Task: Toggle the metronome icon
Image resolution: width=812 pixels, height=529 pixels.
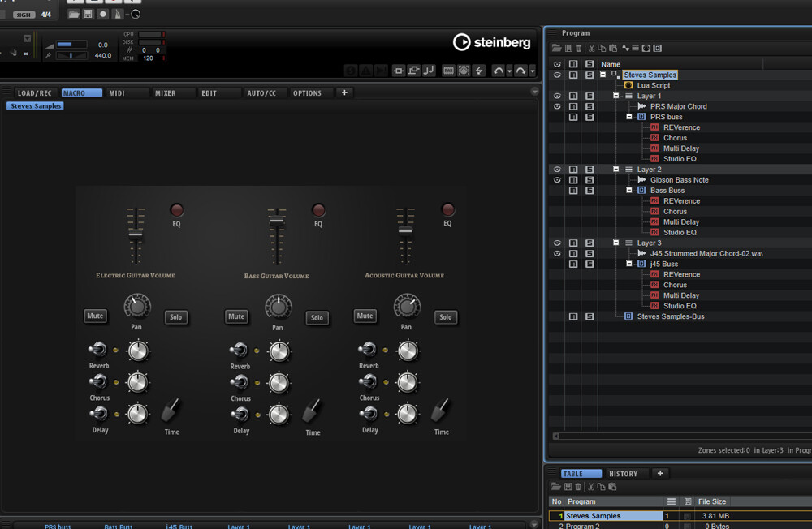Action: pos(118,14)
